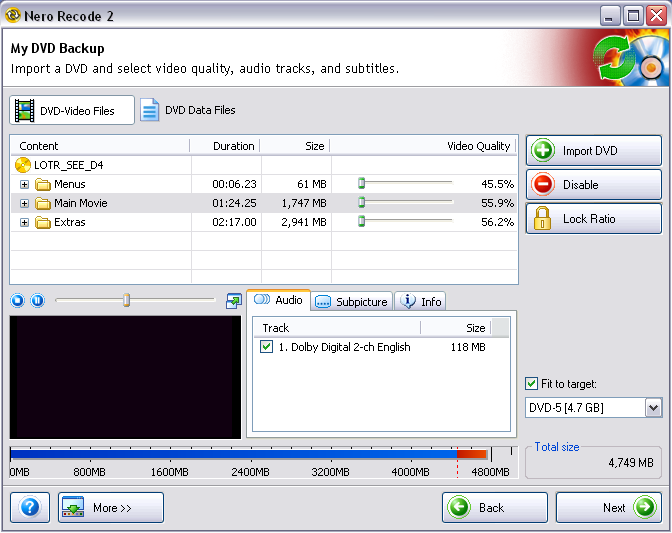Click the help question mark button

(x=30, y=507)
